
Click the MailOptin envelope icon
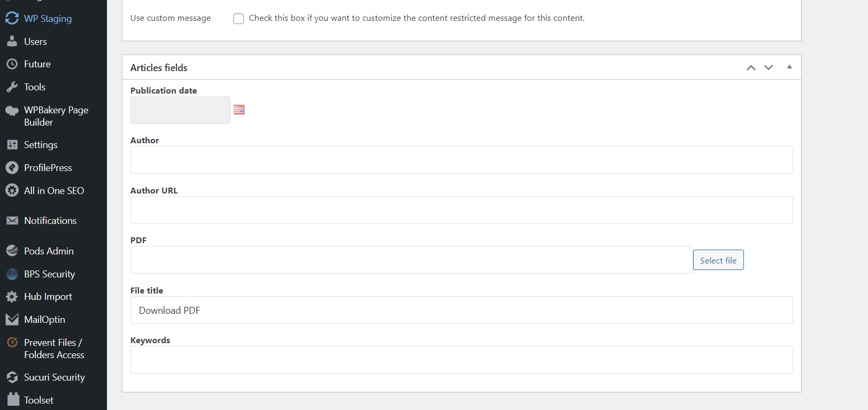click(x=12, y=319)
